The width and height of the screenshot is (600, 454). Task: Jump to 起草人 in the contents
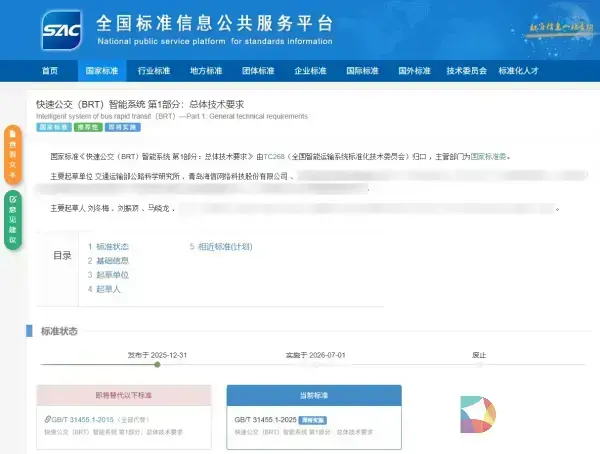[x=108, y=289]
